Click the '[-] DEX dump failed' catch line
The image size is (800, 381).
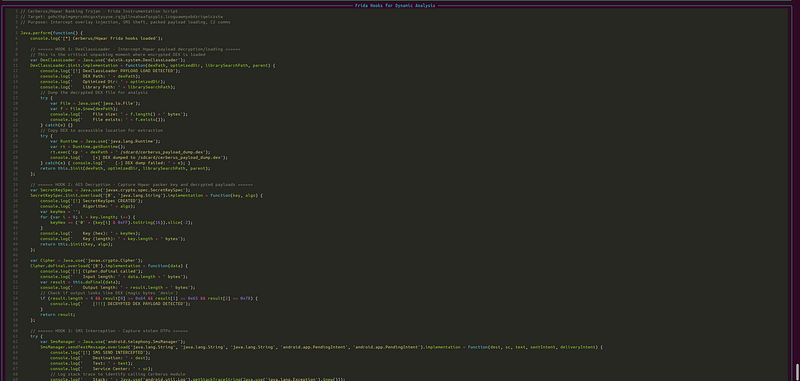[x=116, y=163]
